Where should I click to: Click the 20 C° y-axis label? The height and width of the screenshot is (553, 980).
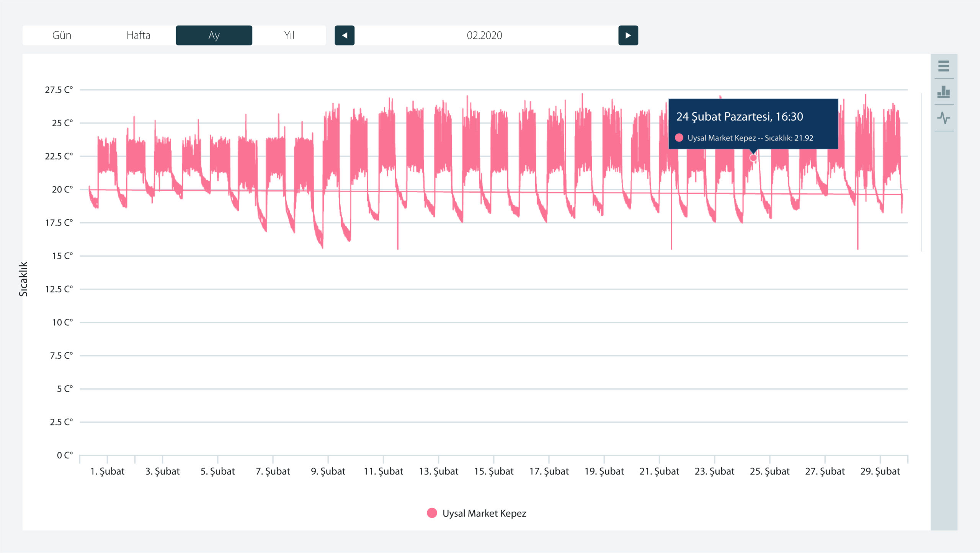coord(62,189)
